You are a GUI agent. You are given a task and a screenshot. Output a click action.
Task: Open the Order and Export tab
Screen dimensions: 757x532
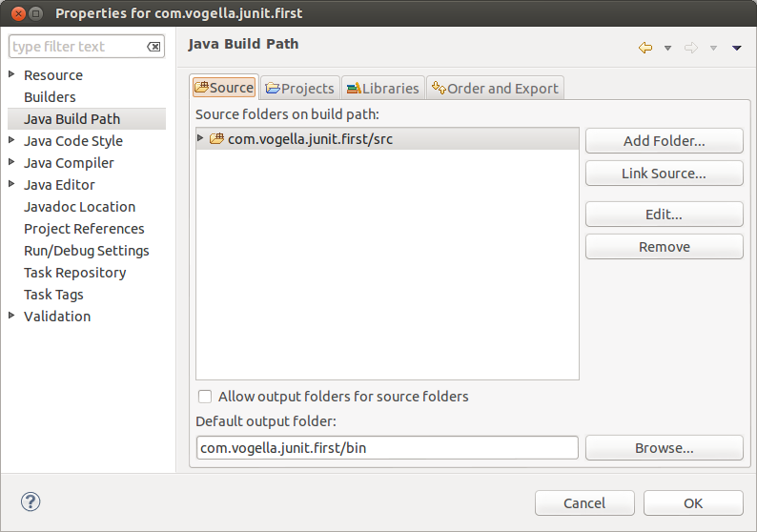point(495,88)
